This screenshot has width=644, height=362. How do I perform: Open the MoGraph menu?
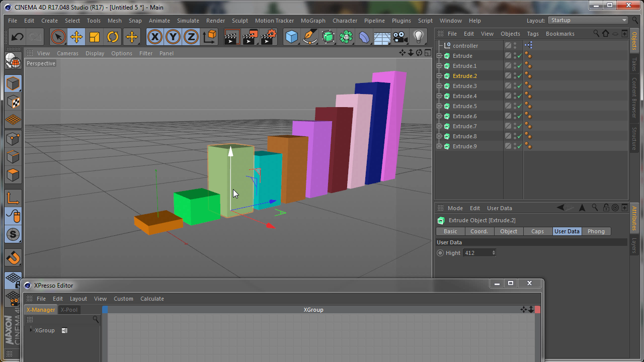[313, 21]
